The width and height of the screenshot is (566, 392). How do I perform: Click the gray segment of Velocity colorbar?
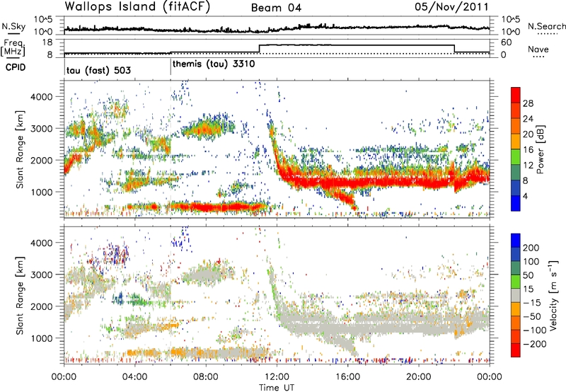[x=516, y=295]
